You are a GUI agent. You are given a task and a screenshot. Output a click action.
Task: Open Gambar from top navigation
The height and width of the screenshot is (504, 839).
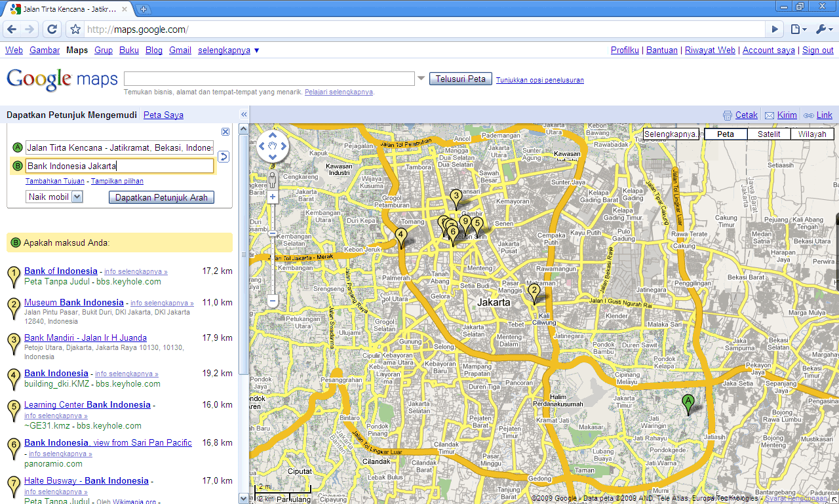click(45, 50)
